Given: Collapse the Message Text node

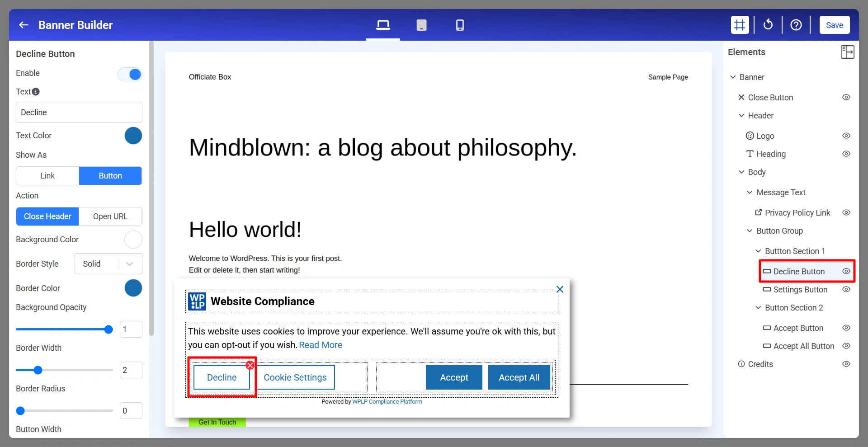Looking at the screenshot, I should click(x=750, y=193).
